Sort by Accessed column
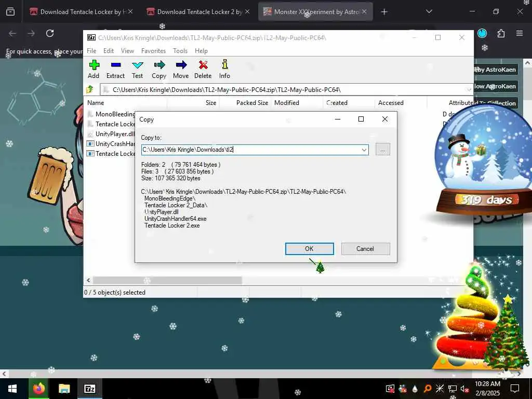 click(x=401, y=103)
